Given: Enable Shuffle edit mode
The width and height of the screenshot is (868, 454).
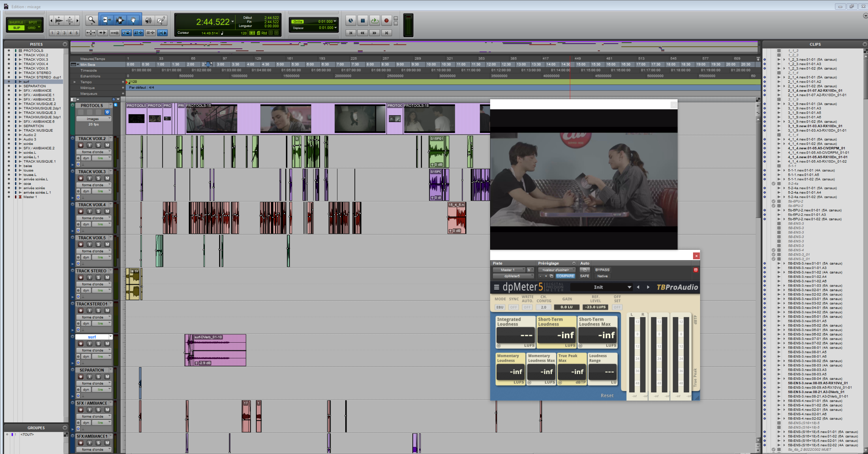Looking at the screenshot, I should pyautogui.click(x=16, y=22).
